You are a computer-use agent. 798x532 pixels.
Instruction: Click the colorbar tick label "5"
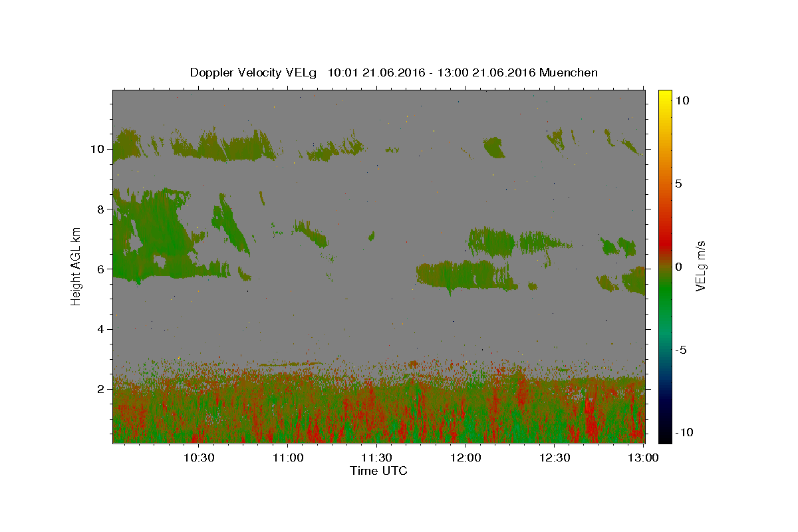coord(678,184)
